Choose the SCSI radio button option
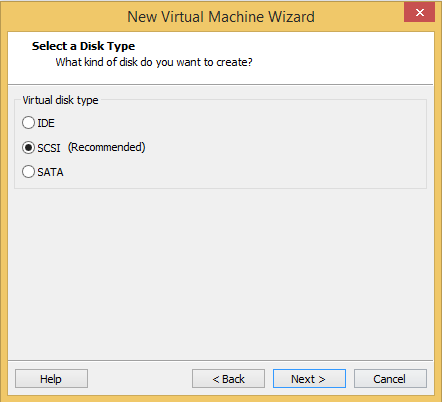Screen dimensions: 444x402 [28, 147]
